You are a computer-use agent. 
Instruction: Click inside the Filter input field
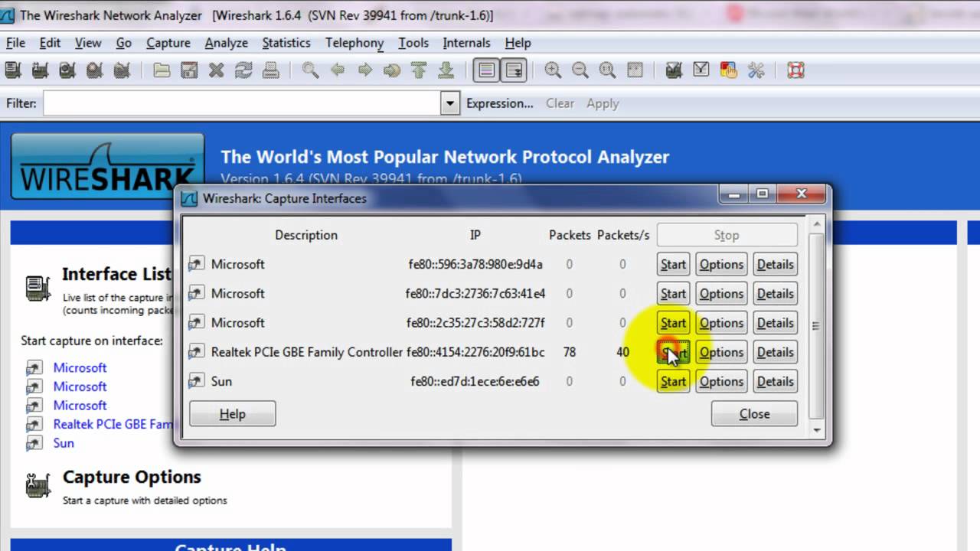pyautogui.click(x=241, y=103)
